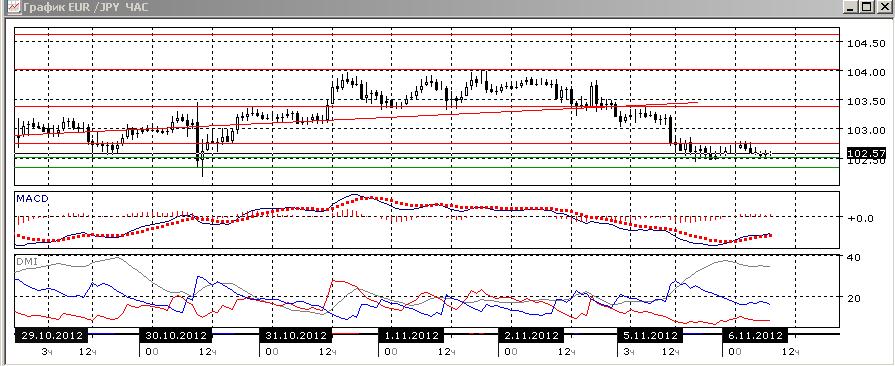Click the 30.10.2012 date marker
The image size is (895, 366).
pyautogui.click(x=176, y=335)
